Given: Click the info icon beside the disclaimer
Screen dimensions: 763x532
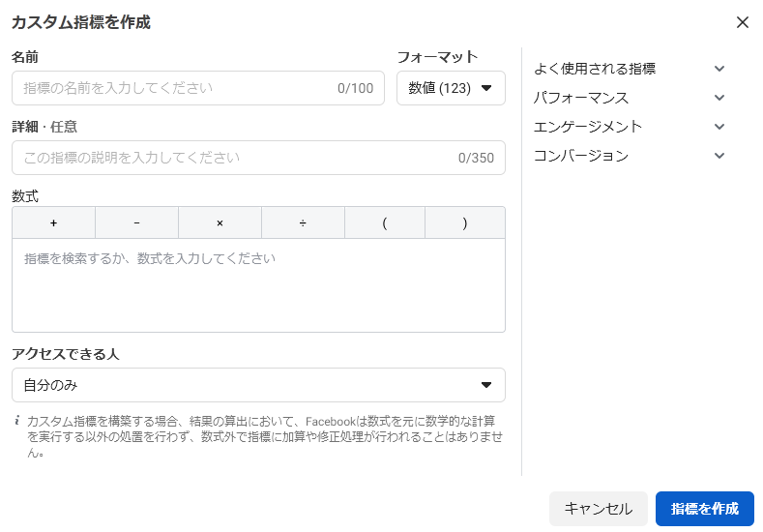Looking at the screenshot, I should [x=17, y=421].
